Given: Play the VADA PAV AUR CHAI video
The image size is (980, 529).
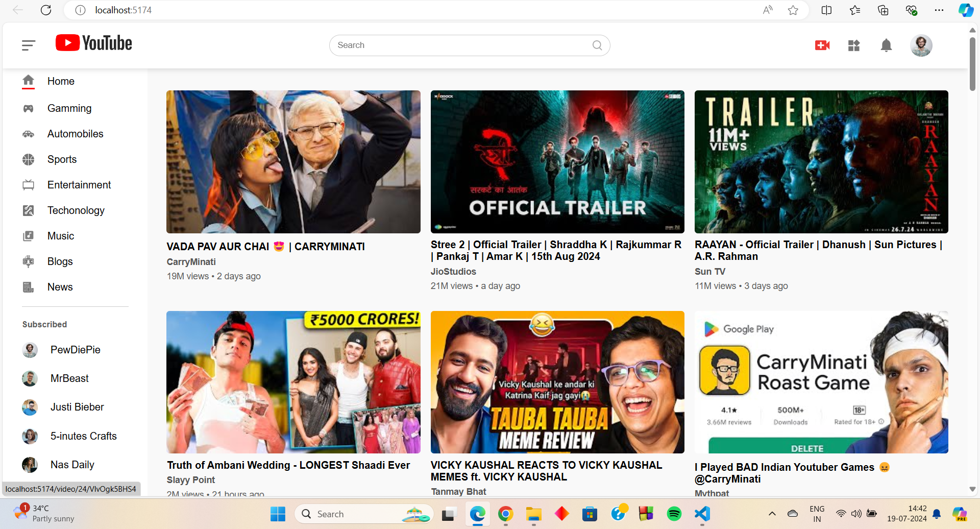Looking at the screenshot, I should tap(293, 162).
